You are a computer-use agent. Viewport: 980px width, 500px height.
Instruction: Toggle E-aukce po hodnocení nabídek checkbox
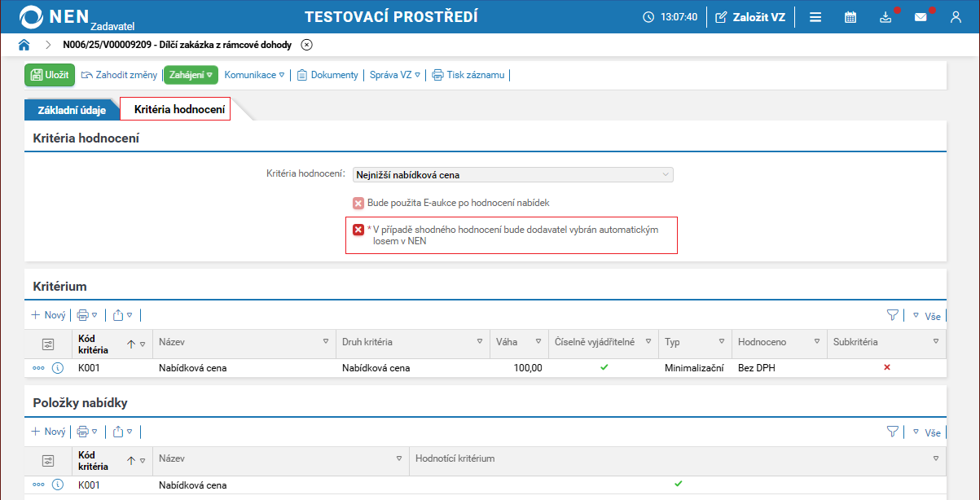point(358,203)
